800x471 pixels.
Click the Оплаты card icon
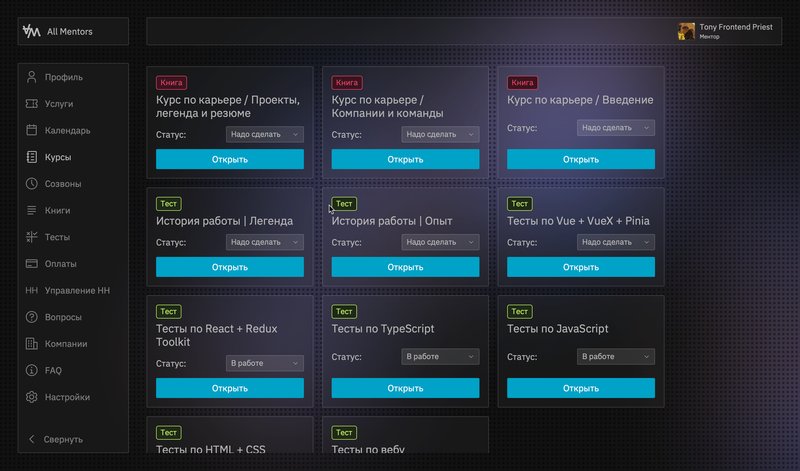click(32, 264)
